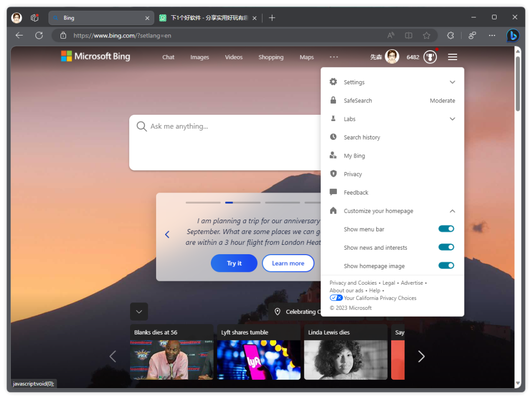Disable Show homepage image
The width and height of the screenshot is (532, 399).
(446, 266)
